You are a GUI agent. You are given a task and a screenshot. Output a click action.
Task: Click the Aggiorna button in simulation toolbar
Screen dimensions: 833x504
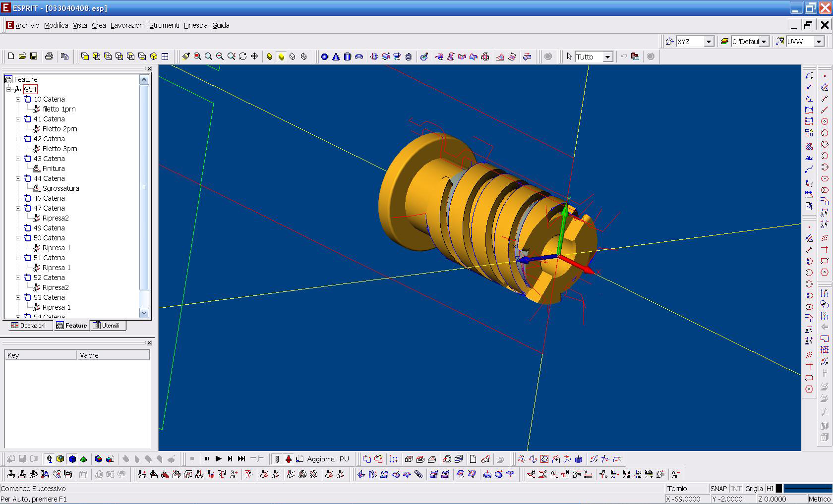pyautogui.click(x=320, y=459)
